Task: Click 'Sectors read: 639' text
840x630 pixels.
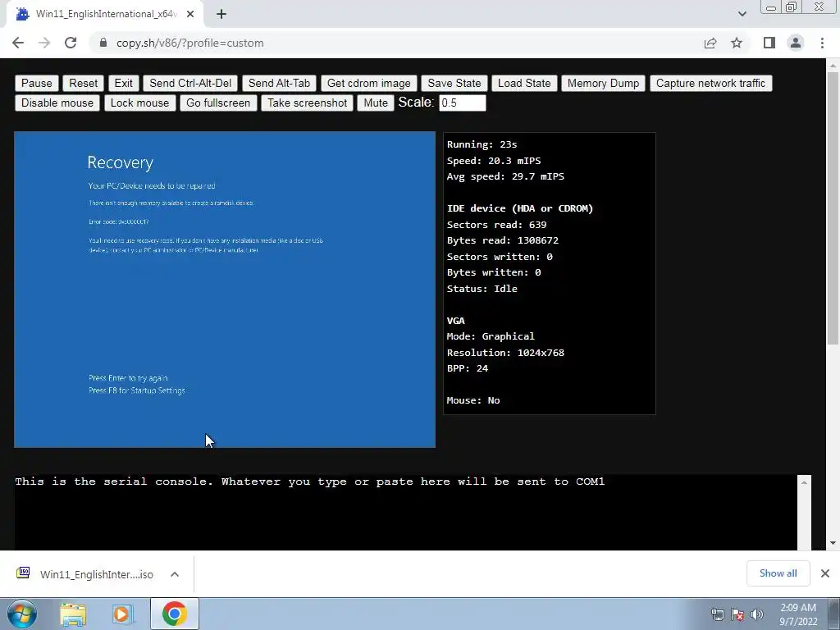Action: pos(496,225)
